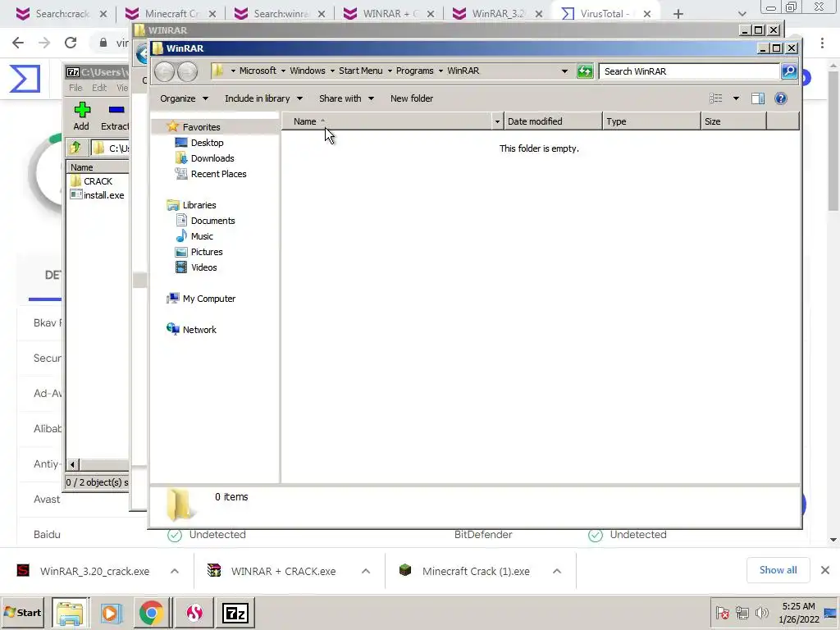
Task: Open the Help question-mark icon in Explorer toolbar
Action: [x=781, y=98]
